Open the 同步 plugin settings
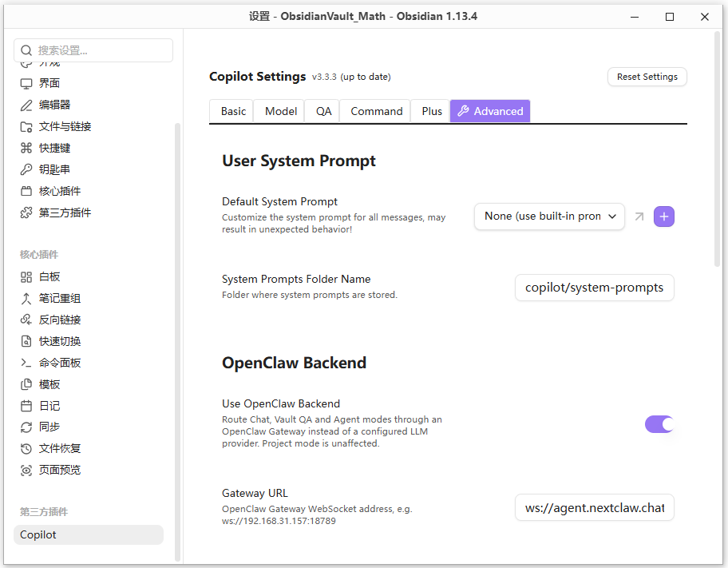The height and width of the screenshot is (568, 728). coord(89,427)
